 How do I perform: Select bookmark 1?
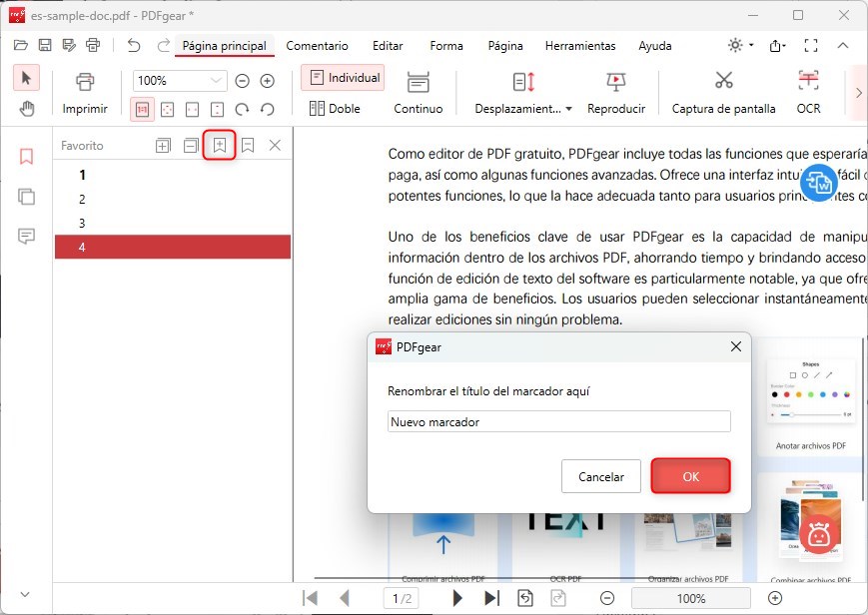pos(173,175)
